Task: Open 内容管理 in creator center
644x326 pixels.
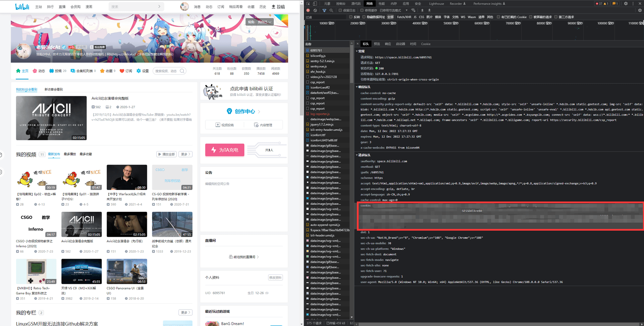Action: (x=263, y=125)
